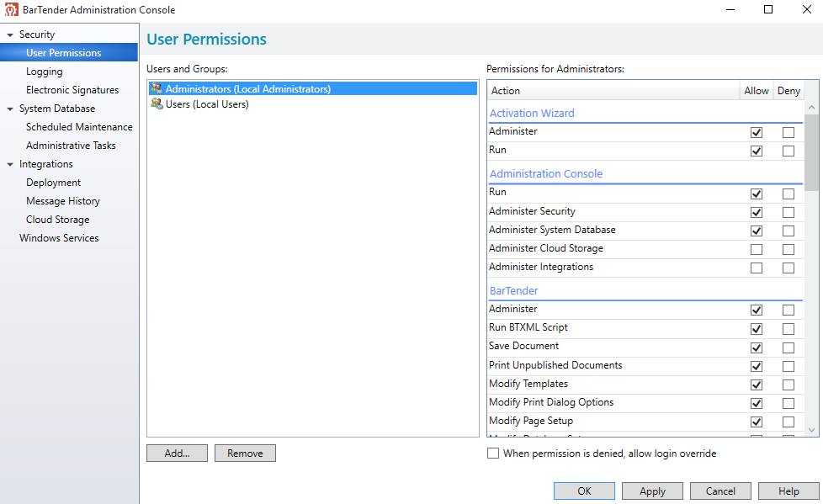The width and height of the screenshot is (823, 504).
Task: Check Deny for Activation Wizard Run
Action: (x=788, y=151)
